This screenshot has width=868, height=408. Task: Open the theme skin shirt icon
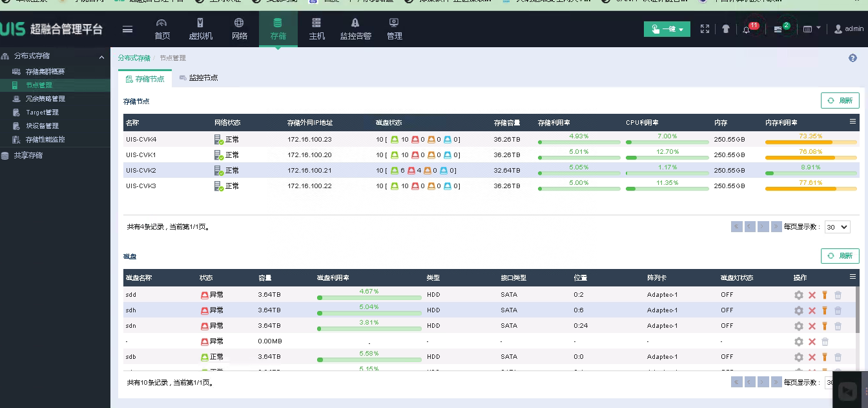point(726,29)
